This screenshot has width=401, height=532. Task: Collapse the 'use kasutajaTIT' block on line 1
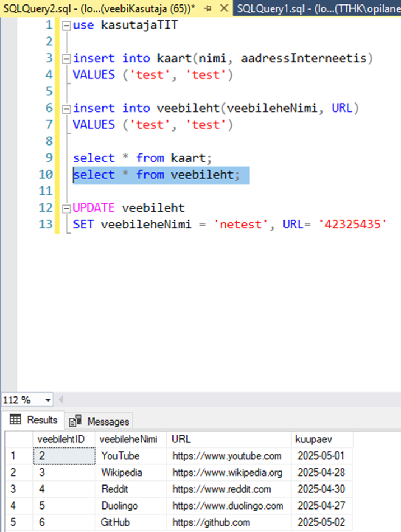click(x=67, y=26)
